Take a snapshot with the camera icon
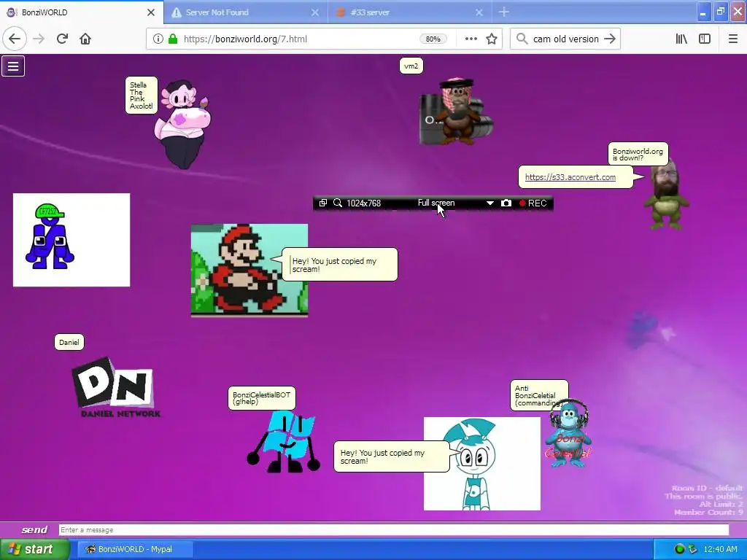The height and width of the screenshot is (560, 747). coord(506,203)
